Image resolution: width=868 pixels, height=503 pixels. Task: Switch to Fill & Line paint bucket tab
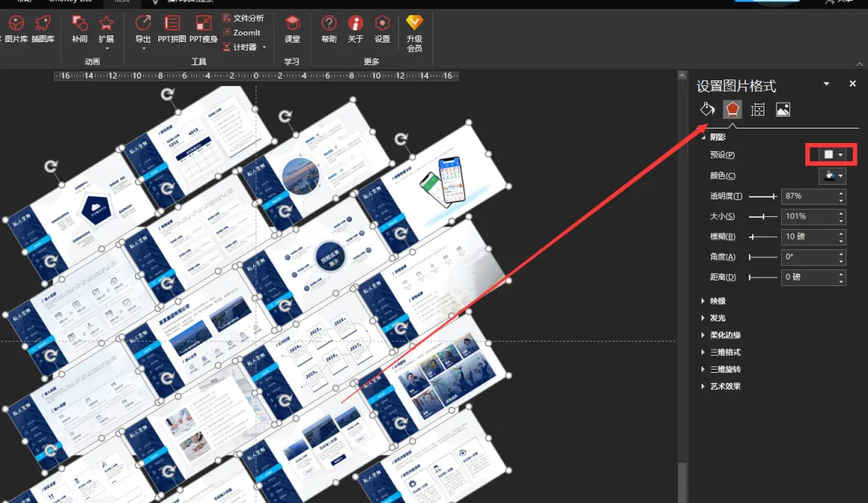[x=707, y=109]
